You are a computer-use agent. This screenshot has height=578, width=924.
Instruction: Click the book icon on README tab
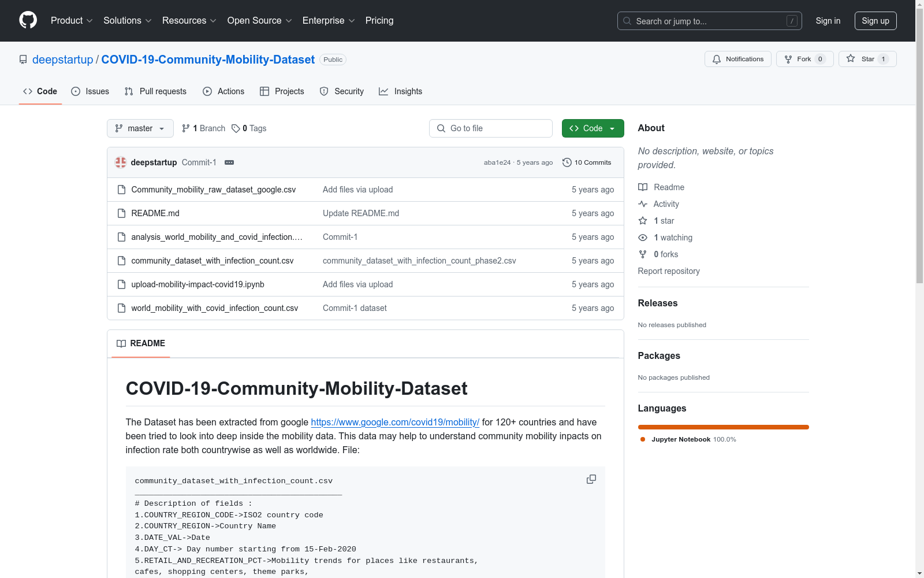point(121,343)
